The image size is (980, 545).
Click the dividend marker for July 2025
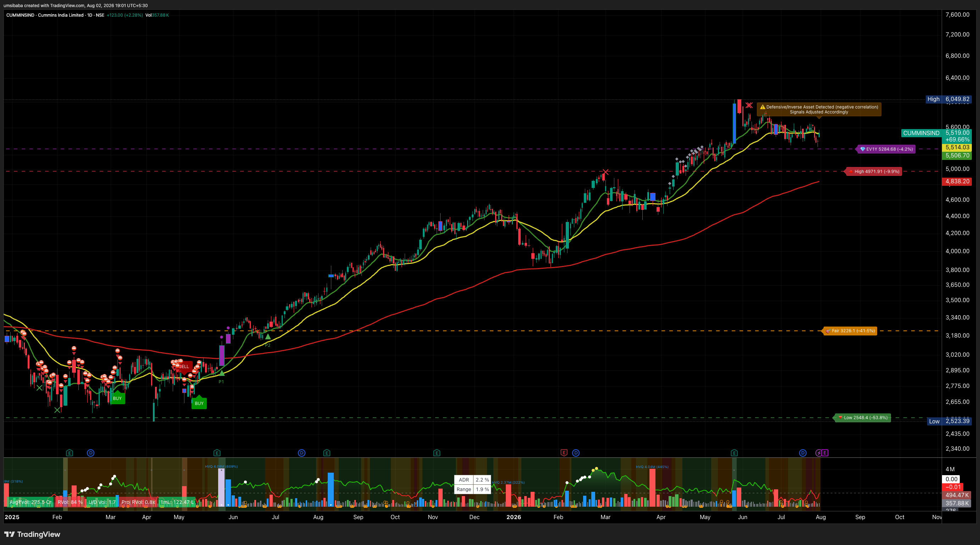(x=302, y=452)
